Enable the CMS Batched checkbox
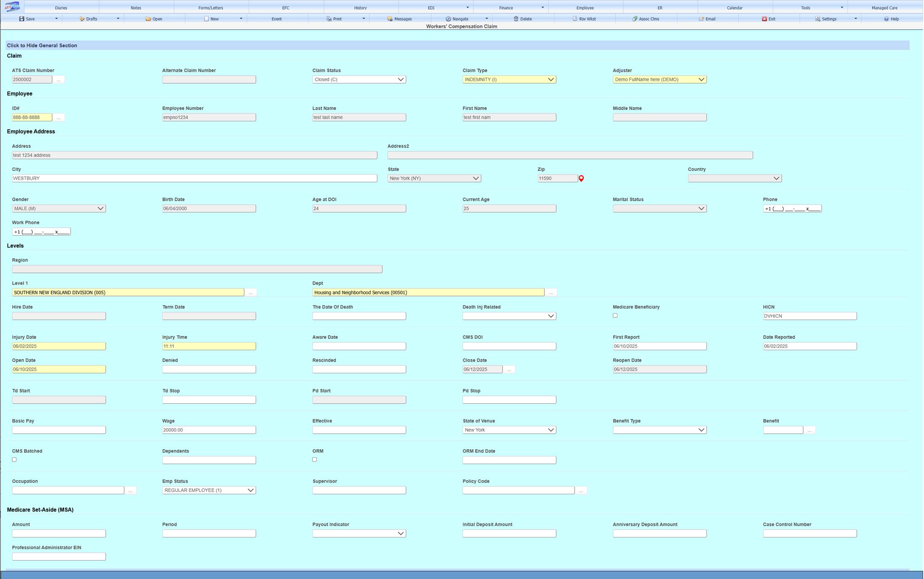 click(14, 459)
